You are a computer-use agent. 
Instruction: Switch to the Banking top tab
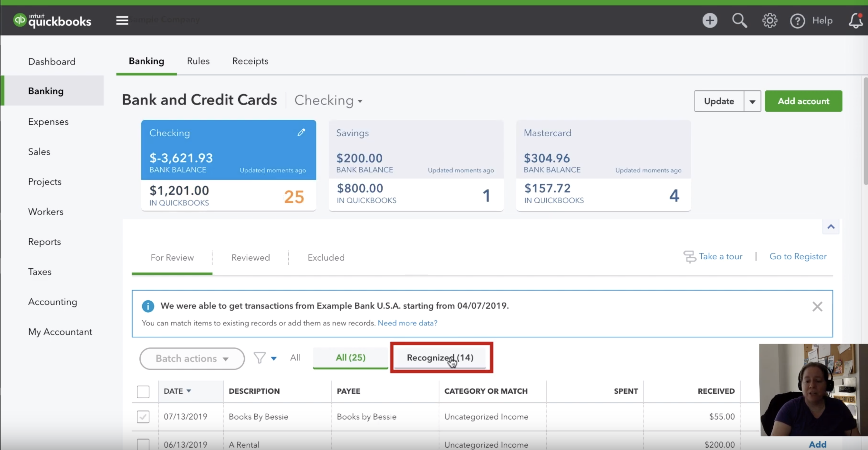click(146, 61)
